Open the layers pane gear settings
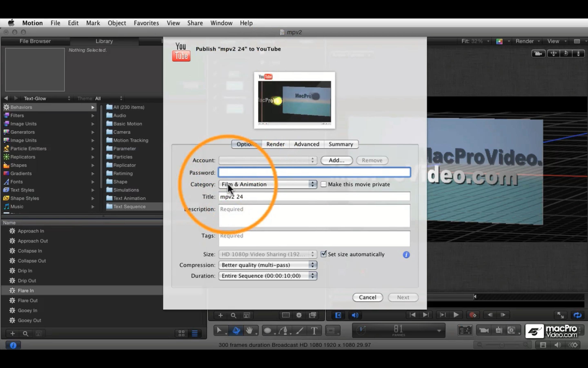588x368 pixels. [x=299, y=315]
